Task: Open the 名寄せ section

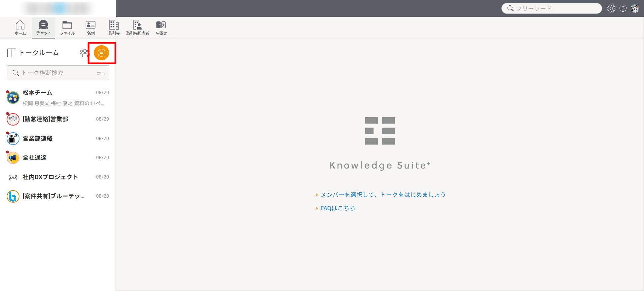Action: coord(161,28)
